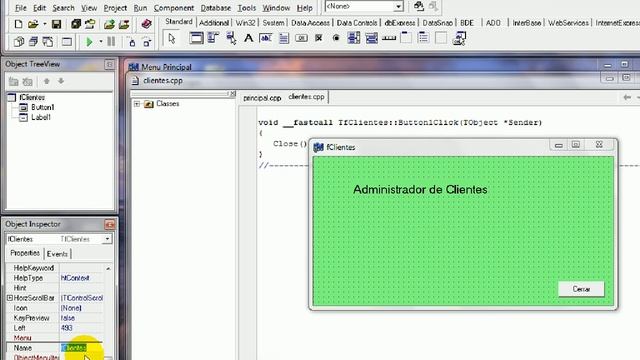Screen dimensions: 640x360
Task: Select the ComboBox component icon
Action: 371,38
